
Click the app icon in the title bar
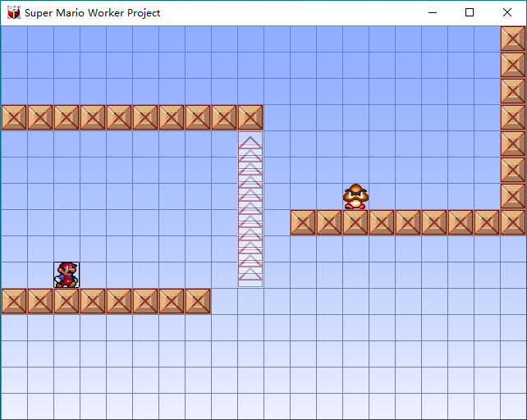pyautogui.click(x=14, y=13)
